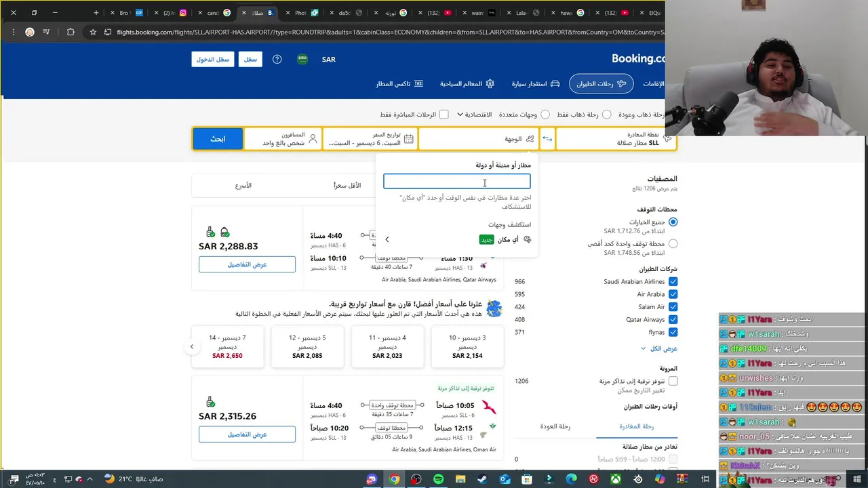The image size is (868, 488).
Task: Select جميع الخيارات stops radio button
Action: pos(673,222)
